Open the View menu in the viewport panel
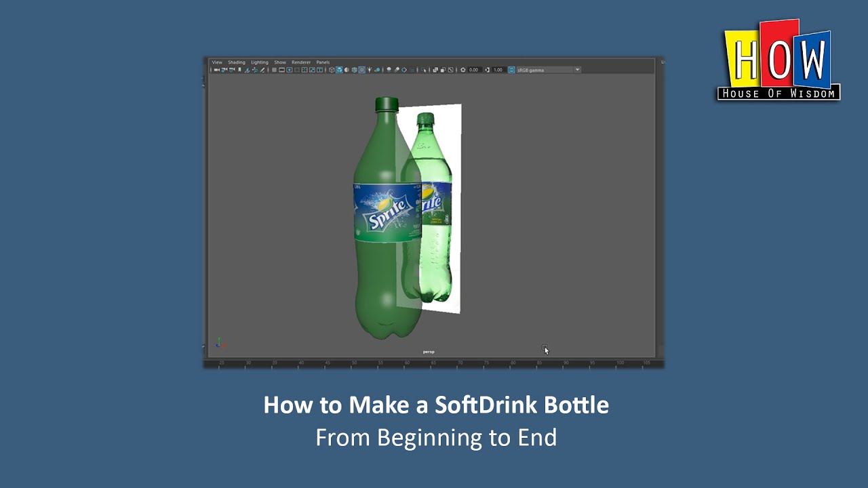Viewport: 868px width, 488px height. click(217, 62)
